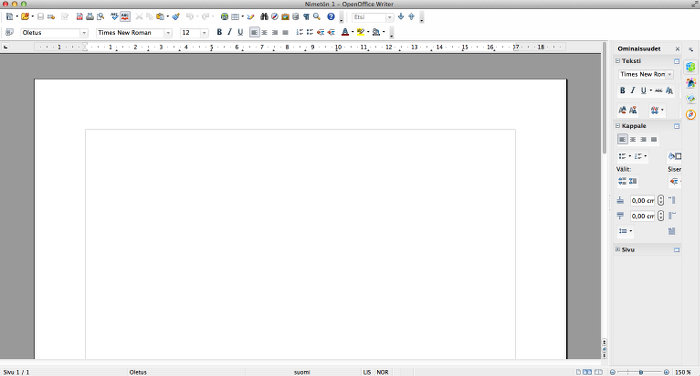Click the Open file folder icon

click(x=25, y=17)
